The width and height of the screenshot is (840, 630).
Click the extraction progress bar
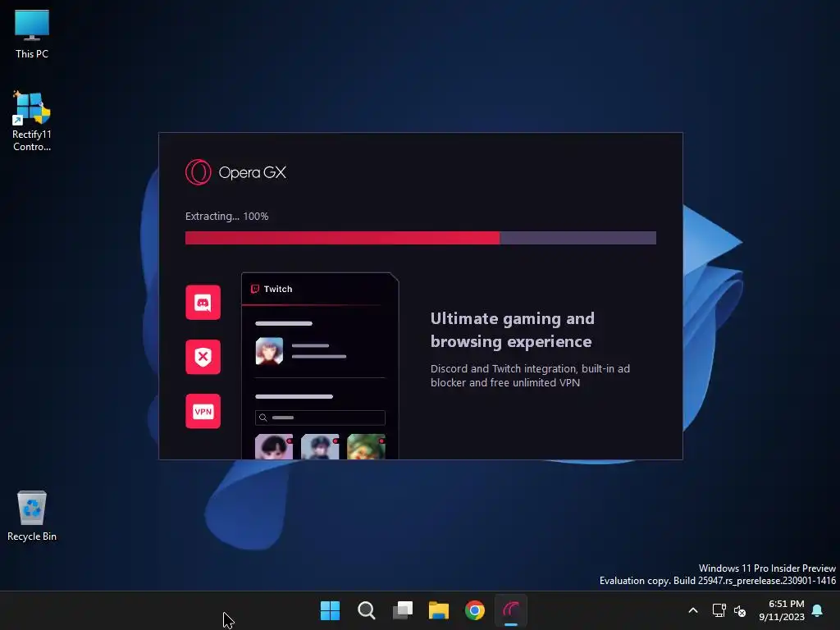[421, 238]
